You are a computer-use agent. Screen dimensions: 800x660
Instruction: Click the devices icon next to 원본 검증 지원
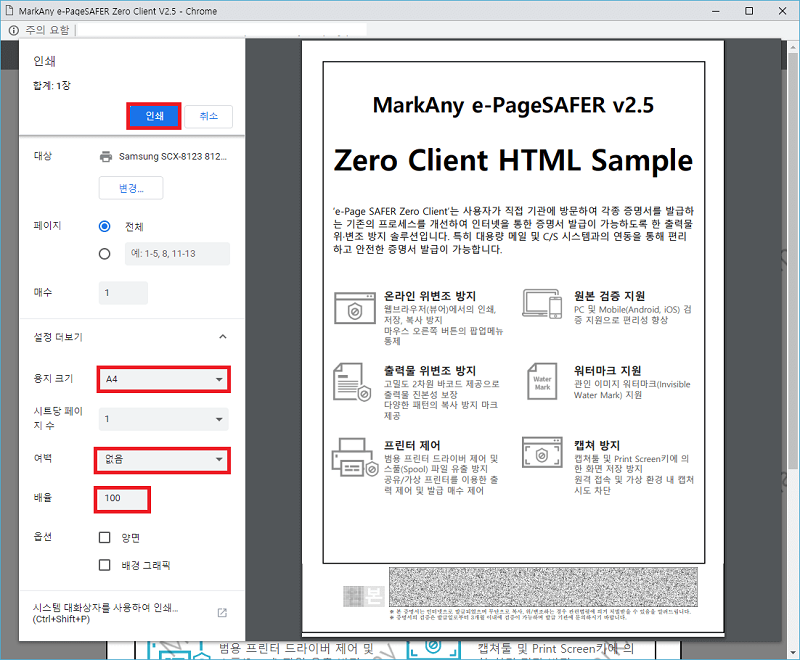point(543,303)
